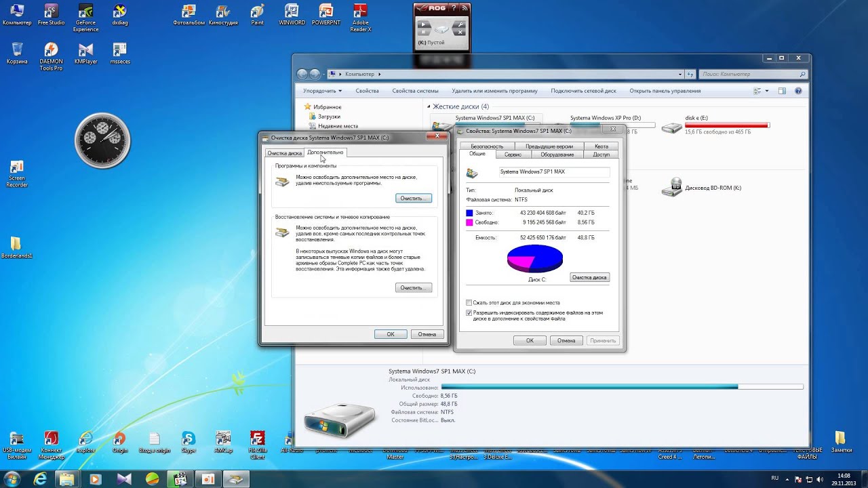
Task: Select the Дополнительно tab
Action: [x=325, y=152]
